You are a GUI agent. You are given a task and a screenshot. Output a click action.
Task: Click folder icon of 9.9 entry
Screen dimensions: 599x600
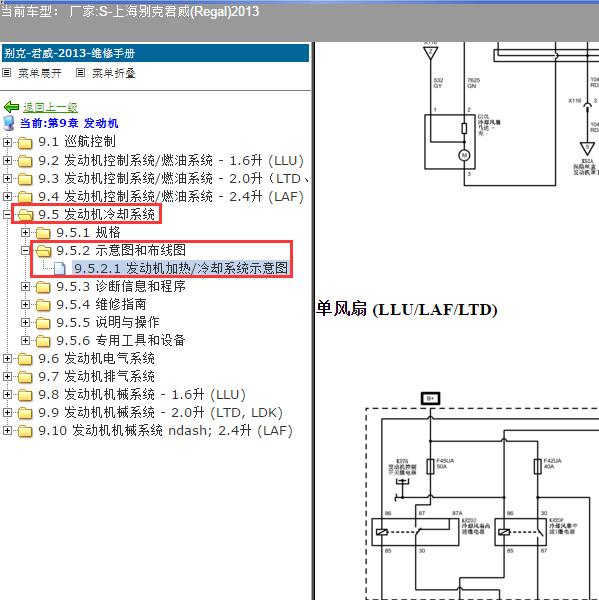click(x=25, y=412)
